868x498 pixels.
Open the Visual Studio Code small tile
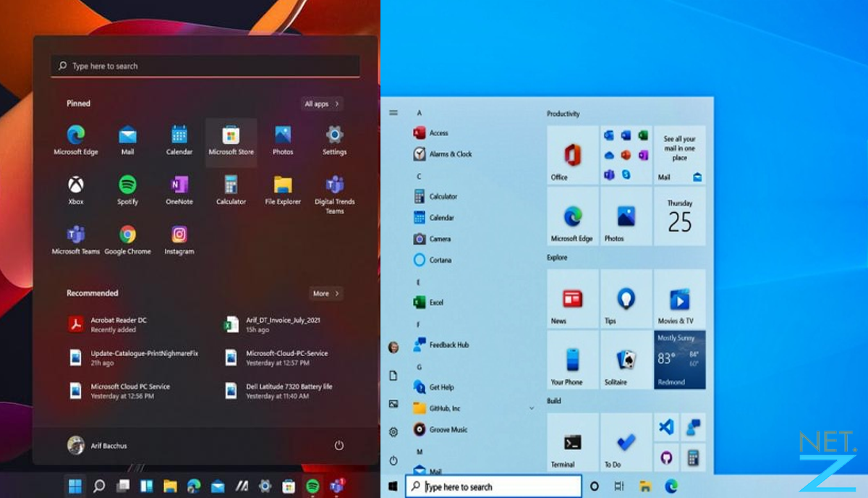click(666, 427)
